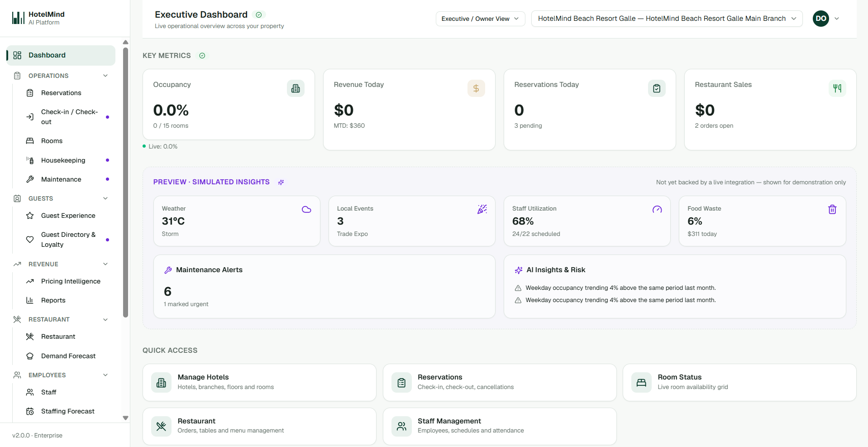Click the '2 orders open' text

714,125
